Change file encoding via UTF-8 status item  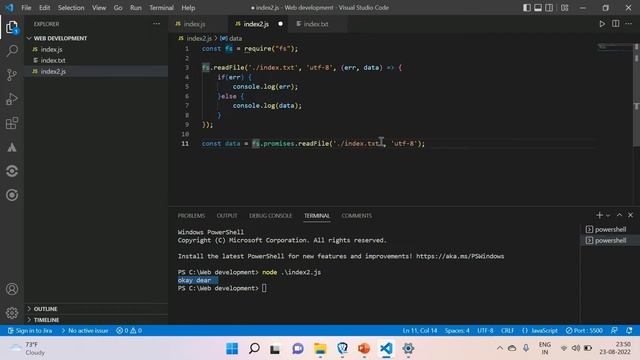[485, 331]
